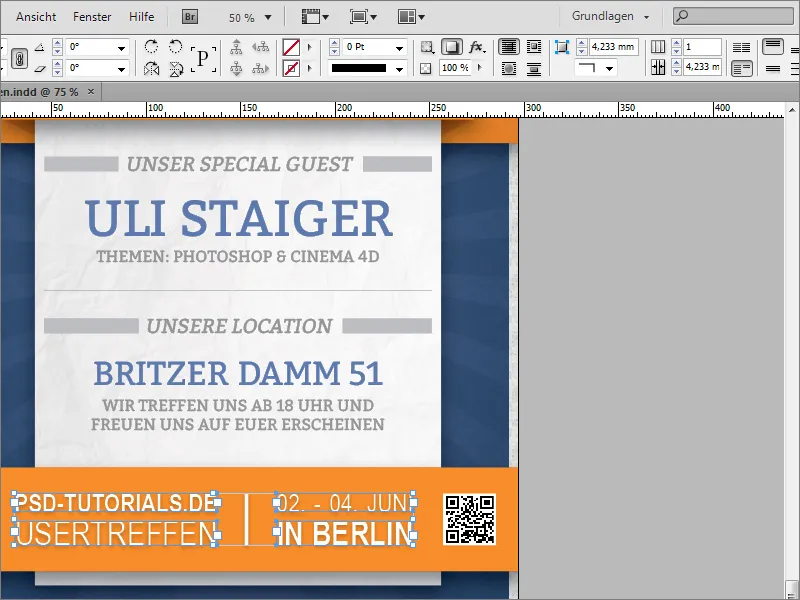
Task: Click the search field in the application bar
Action: click(x=734, y=16)
